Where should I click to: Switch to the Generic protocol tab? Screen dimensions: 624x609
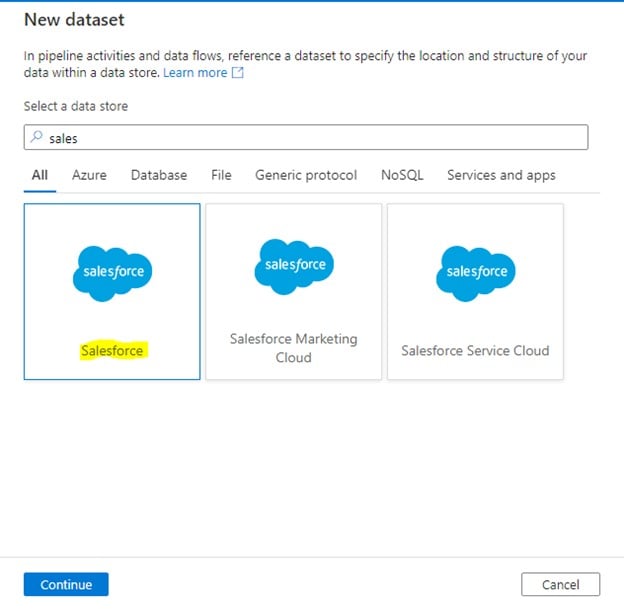tap(306, 175)
